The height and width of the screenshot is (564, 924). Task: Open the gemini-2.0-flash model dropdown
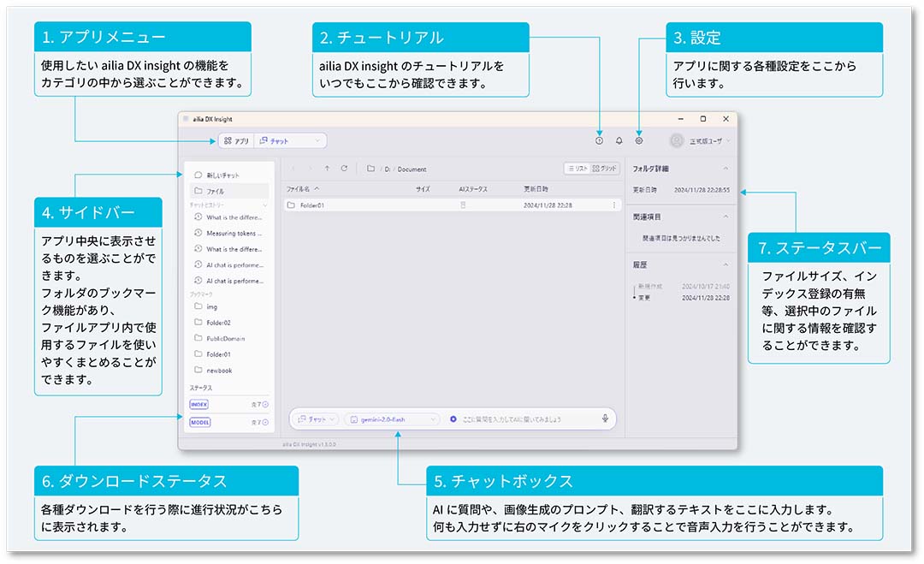[x=392, y=419]
